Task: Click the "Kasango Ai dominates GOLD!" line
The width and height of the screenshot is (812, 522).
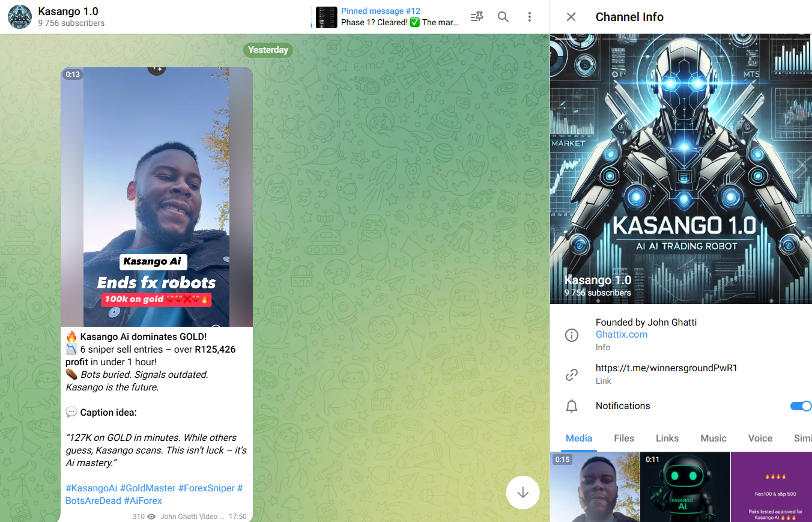Action: pos(144,337)
